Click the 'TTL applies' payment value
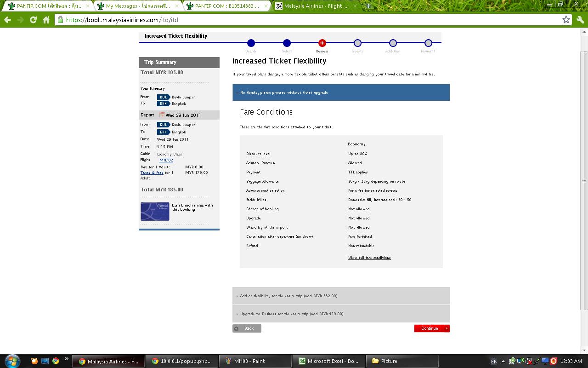This screenshot has height=368, width=588. pyautogui.click(x=358, y=172)
